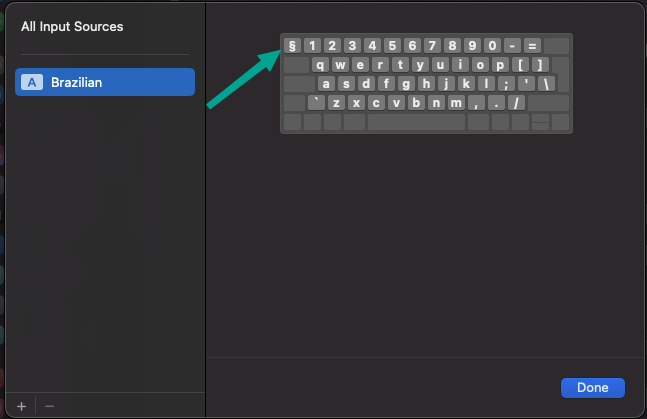Click the '0' key in keyboard preview
647x419 pixels.
click(x=492, y=45)
